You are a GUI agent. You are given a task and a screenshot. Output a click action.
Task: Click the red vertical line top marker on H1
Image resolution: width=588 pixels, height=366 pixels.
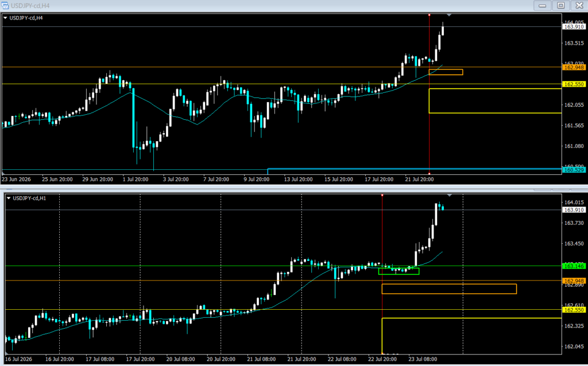382,195
